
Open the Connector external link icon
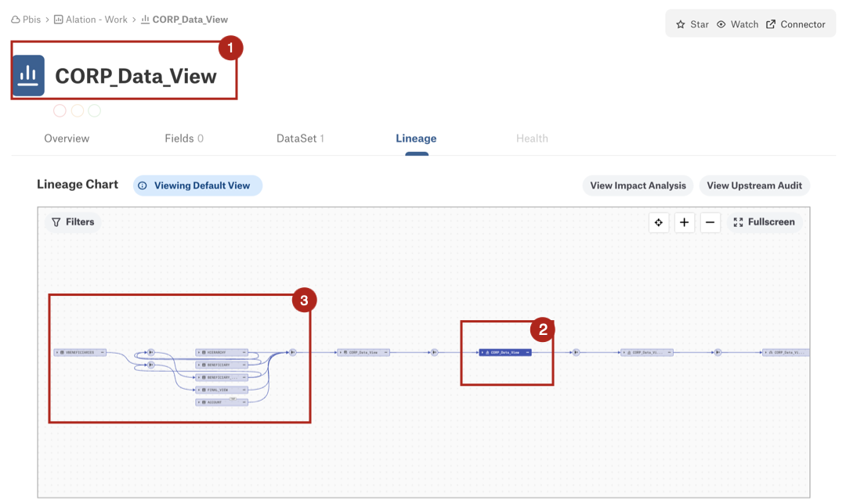(771, 24)
